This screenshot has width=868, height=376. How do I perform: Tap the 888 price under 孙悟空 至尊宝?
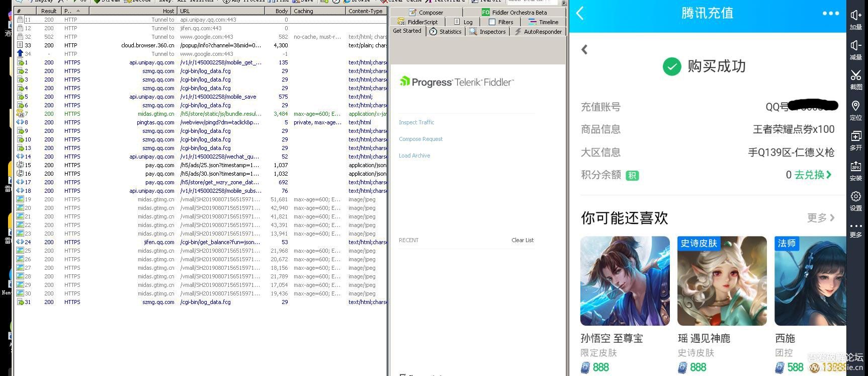600,367
